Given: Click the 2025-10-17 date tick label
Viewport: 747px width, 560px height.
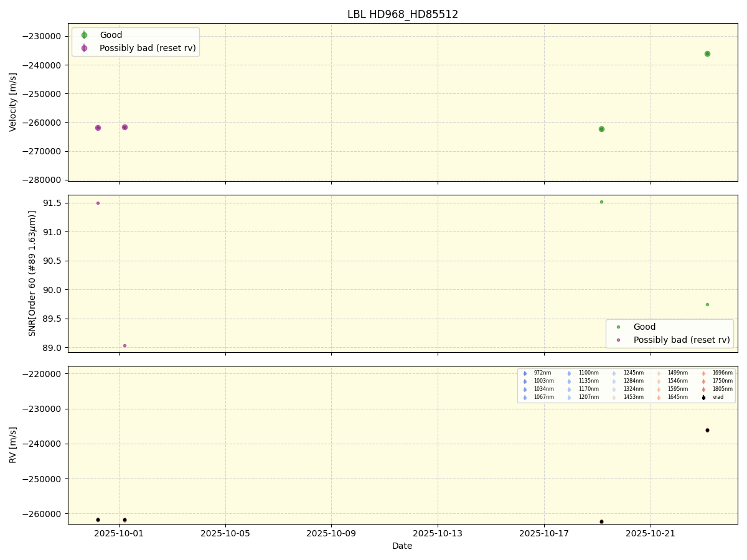Looking at the screenshot, I should [544, 533].
